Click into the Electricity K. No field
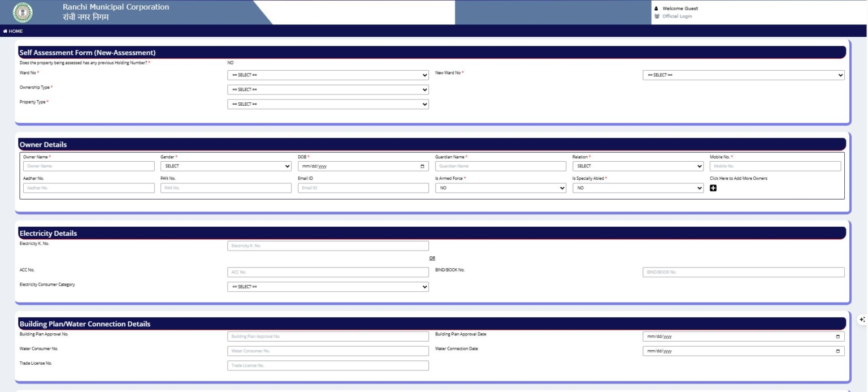Screen dimensions: 868x392 pyautogui.click(x=328, y=246)
